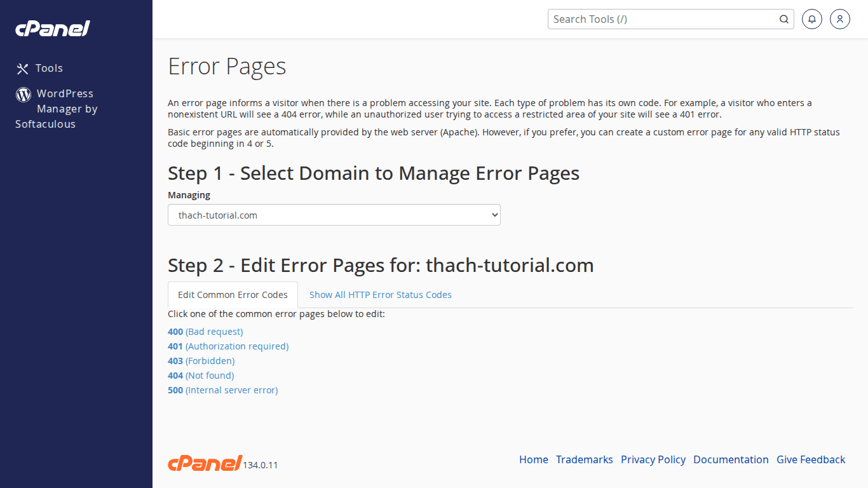Edit the 401 (Authorization required) page
868x488 pixels.
click(228, 346)
